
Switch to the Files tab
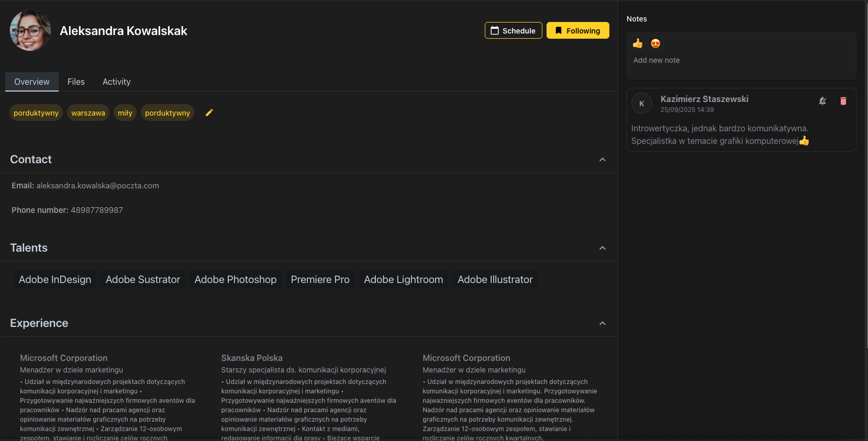76,82
